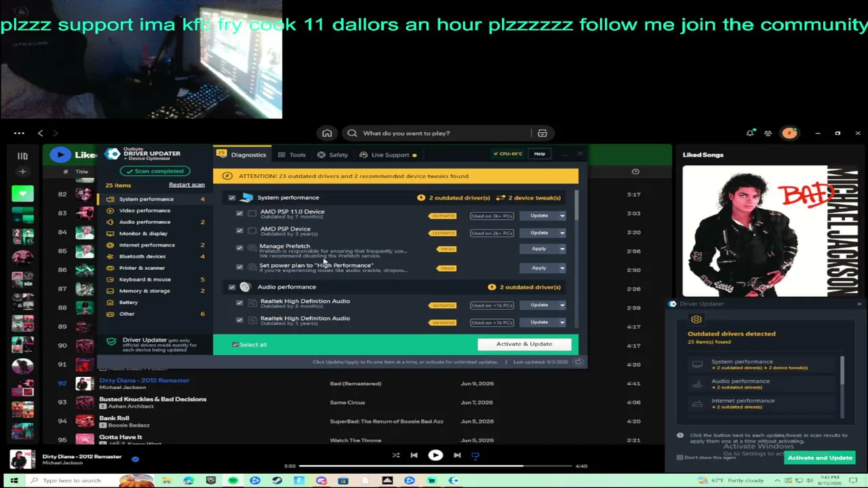This screenshot has width=868, height=488.
Task: Switch to Safety tab
Action: pos(332,155)
